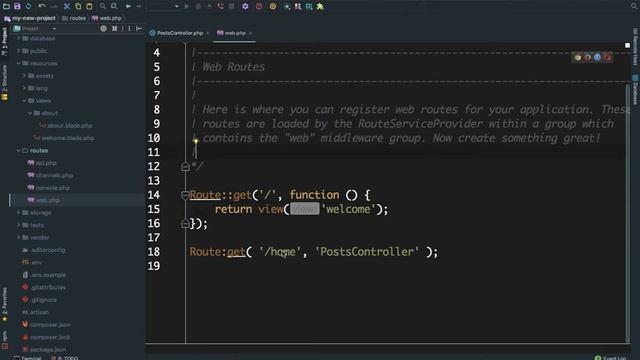Image resolution: width=640 pixels, height=360 pixels.
Task: Open the Favorites tool window tab
Action: point(4,304)
